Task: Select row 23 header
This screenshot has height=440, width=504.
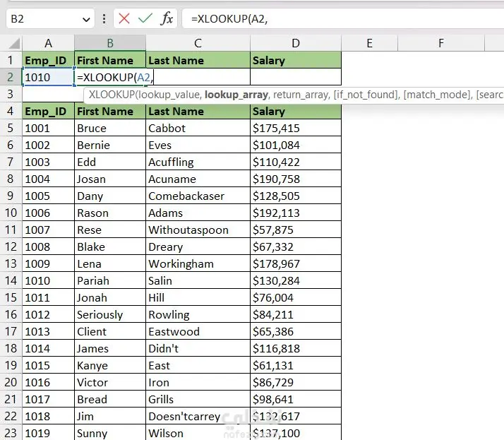Action: coord(11,433)
